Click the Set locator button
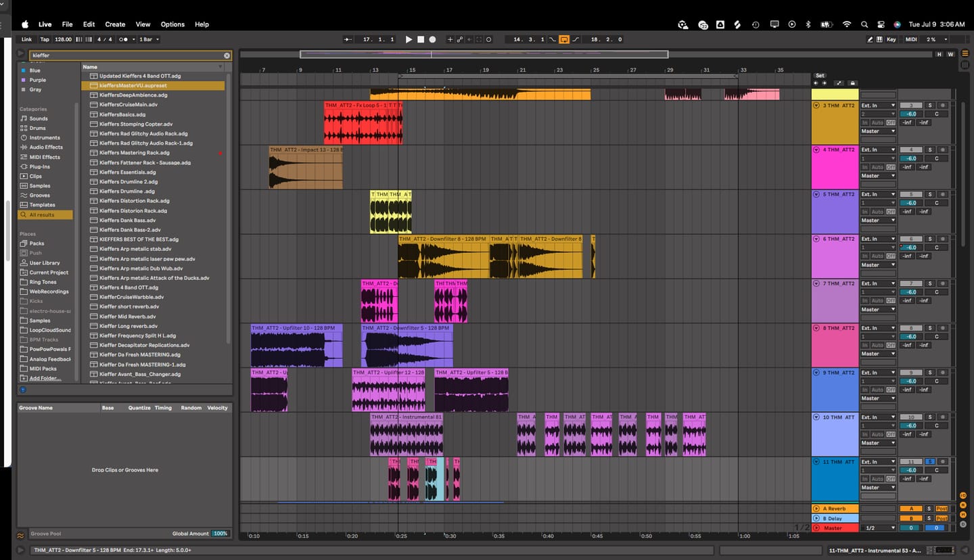Viewport: 974px width, 560px height. pos(820,76)
